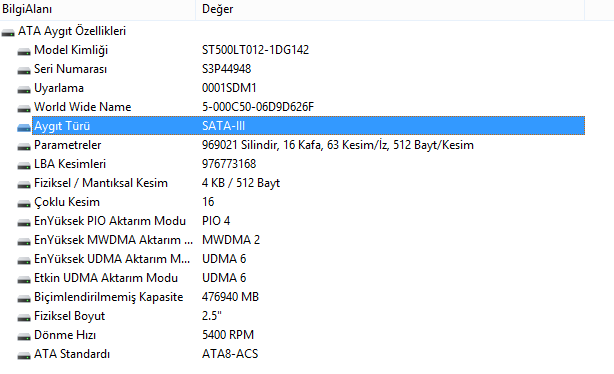The image size is (614, 374).
Task: Click the drive icon next to Etkin UDMA Aktarım Modu
Action: point(24,279)
